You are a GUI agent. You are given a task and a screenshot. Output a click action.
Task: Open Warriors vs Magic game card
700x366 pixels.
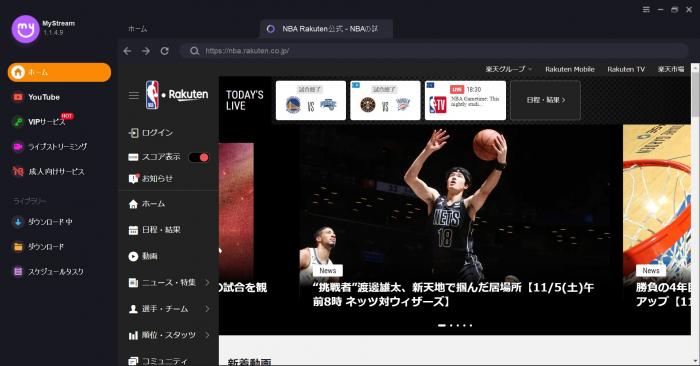tap(311, 100)
